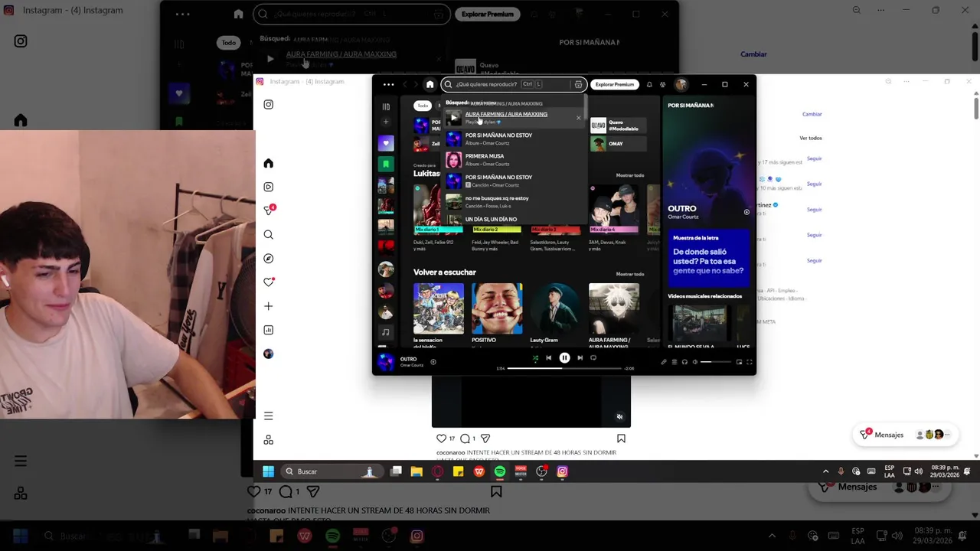The width and height of the screenshot is (980, 551).
Task: Go to Home in the front Spotify window
Action: [430, 84]
